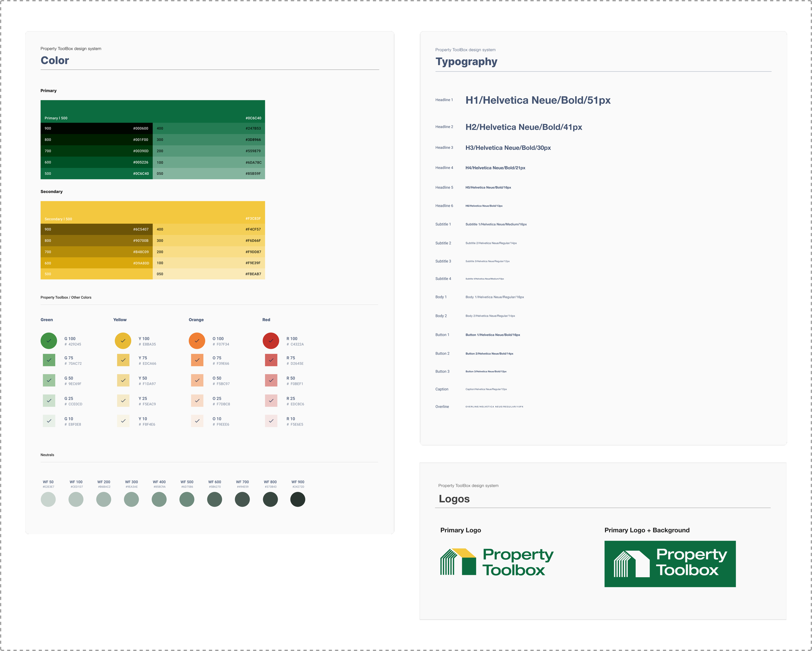Pick the Secondary 600 #D9A80D color row
Image resolution: width=812 pixels, height=651 pixels.
(96, 263)
